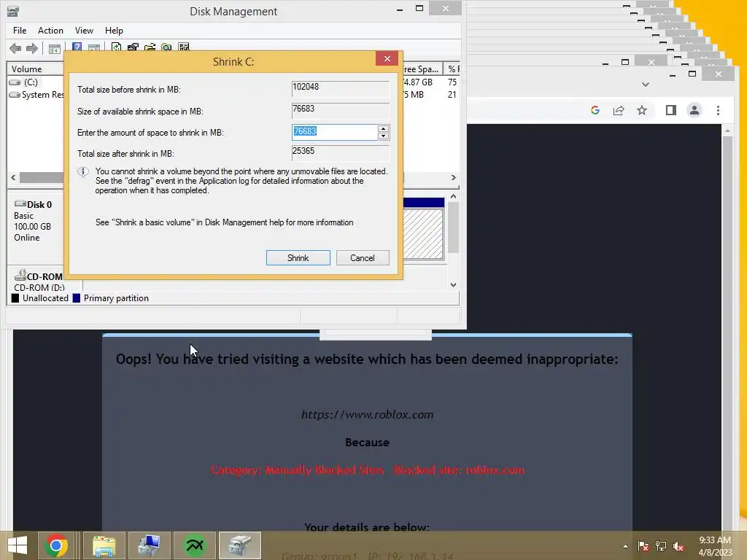The image size is (747, 560).
Task: Click the Free Space column header
Action: pyautogui.click(x=422, y=69)
